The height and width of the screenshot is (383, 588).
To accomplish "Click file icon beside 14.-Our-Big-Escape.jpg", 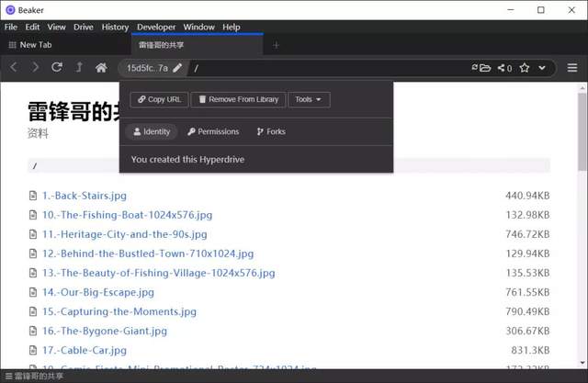I will pyautogui.click(x=33, y=292).
